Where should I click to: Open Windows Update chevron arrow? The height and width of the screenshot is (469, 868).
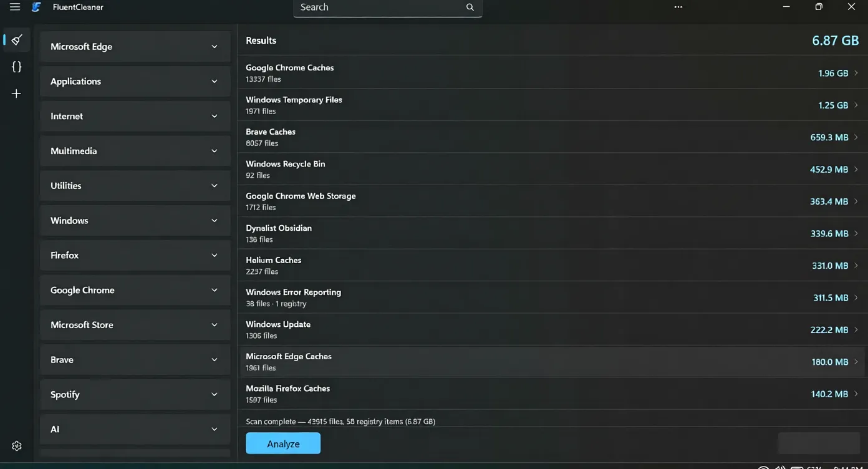coord(856,330)
